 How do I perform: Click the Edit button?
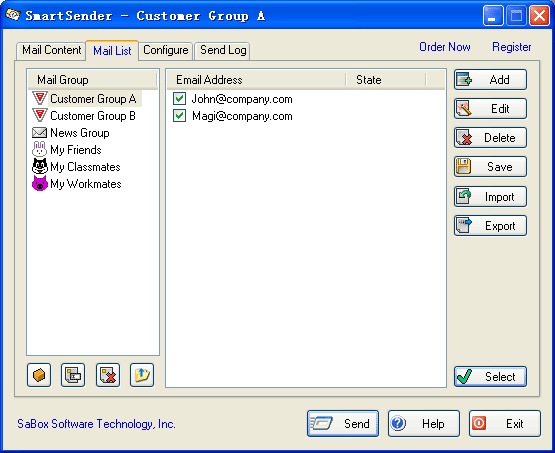coord(490,109)
